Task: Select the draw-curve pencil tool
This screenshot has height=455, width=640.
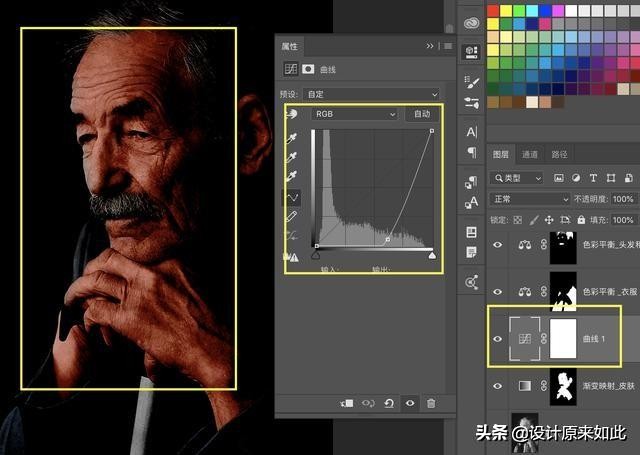Action: pos(292,216)
